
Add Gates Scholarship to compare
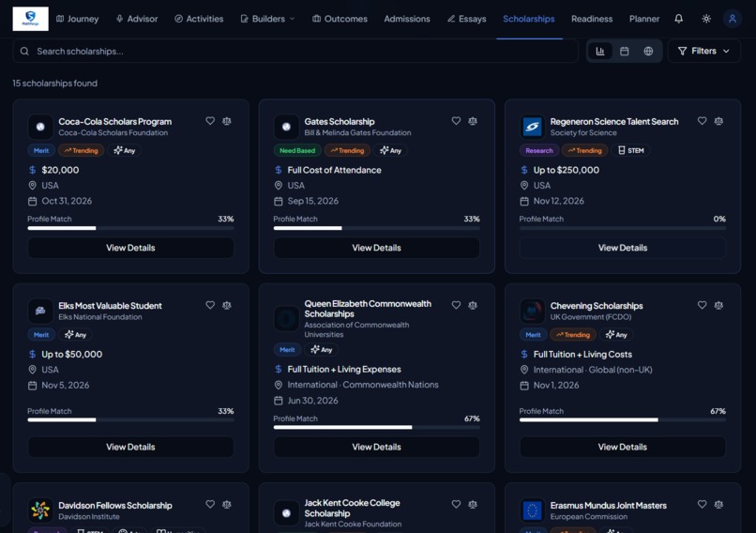tap(473, 121)
